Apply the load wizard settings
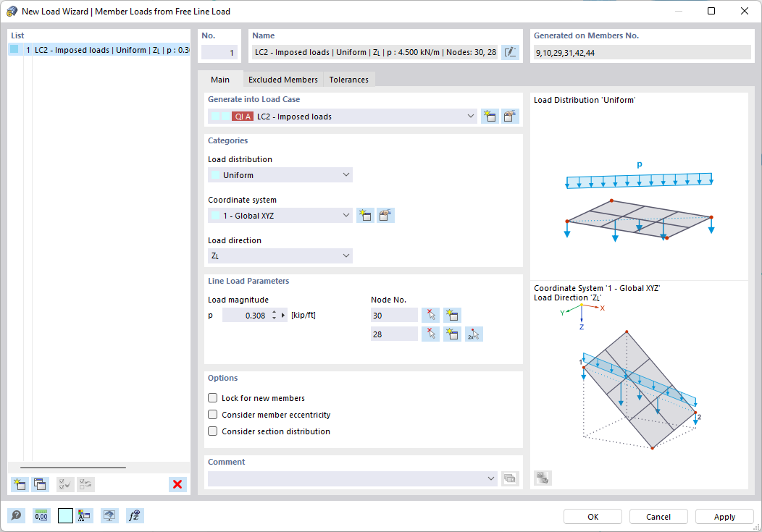 click(x=724, y=516)
